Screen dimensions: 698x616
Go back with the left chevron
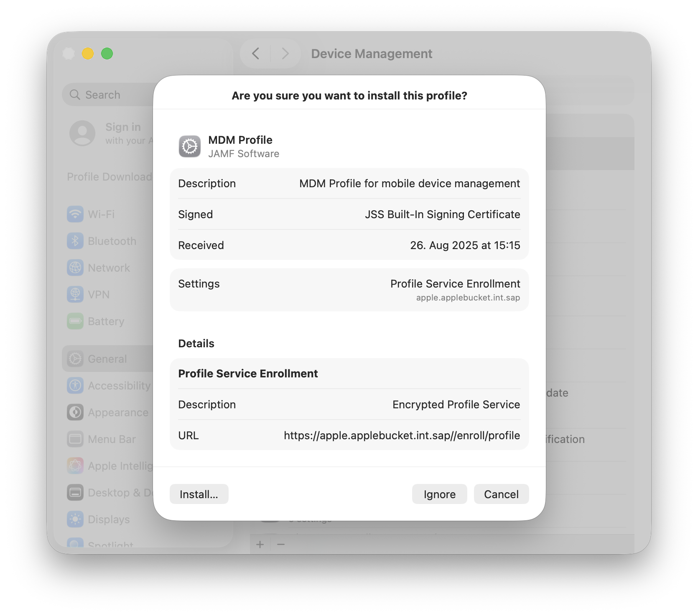[x=256, y=53]
